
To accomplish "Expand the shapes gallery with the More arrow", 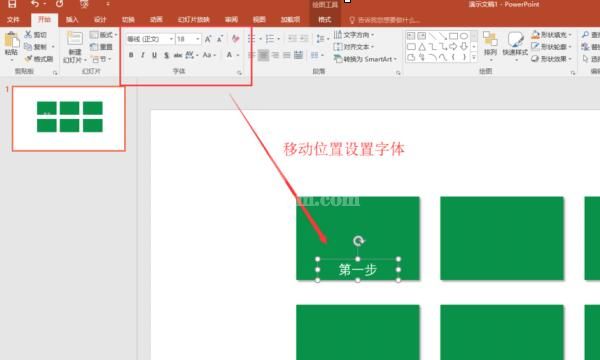I will (474, 57).
